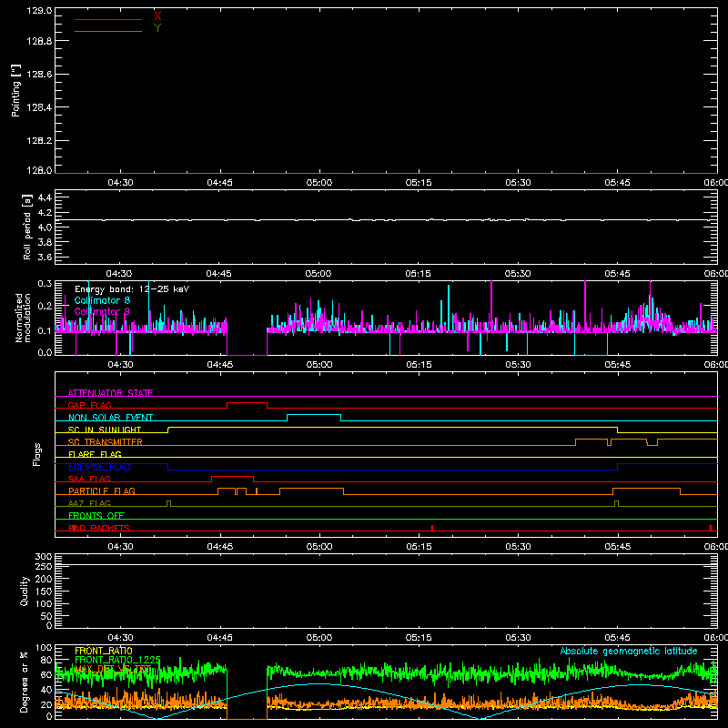The height and width of the screenshot is (728, 728).
Task: Click the 3.6 tick on Roll period axis
Action: [45, 257]
